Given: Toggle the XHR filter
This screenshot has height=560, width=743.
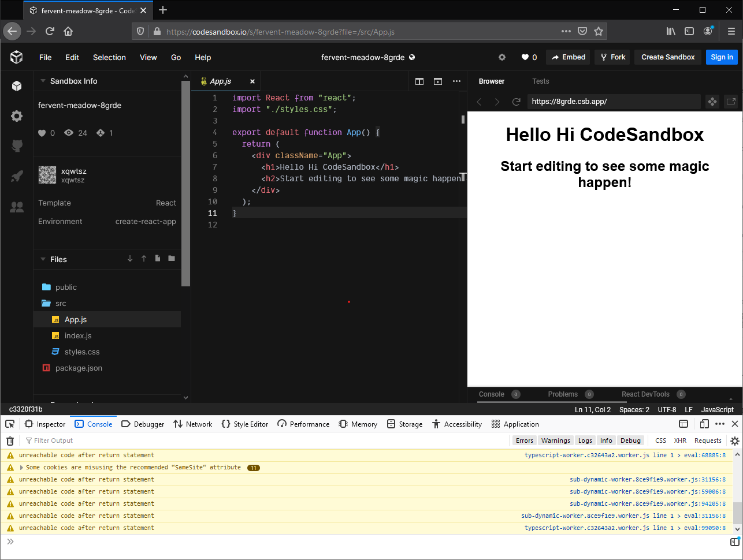Looking at the screenshot, I should 680,440.
